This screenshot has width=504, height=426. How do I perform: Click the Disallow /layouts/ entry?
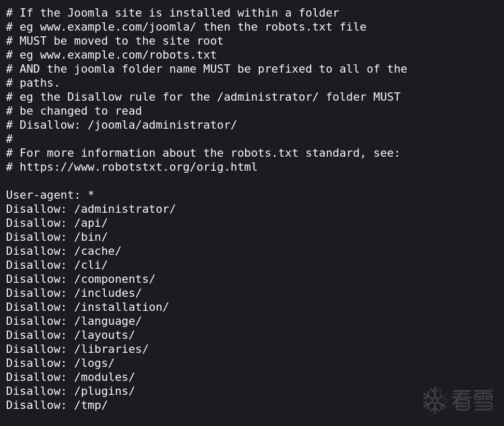[x=70, y=335]
